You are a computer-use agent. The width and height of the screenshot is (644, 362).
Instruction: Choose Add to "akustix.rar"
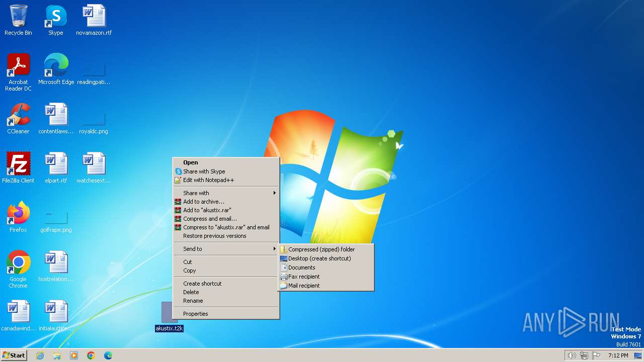click(x=226, y=210)
